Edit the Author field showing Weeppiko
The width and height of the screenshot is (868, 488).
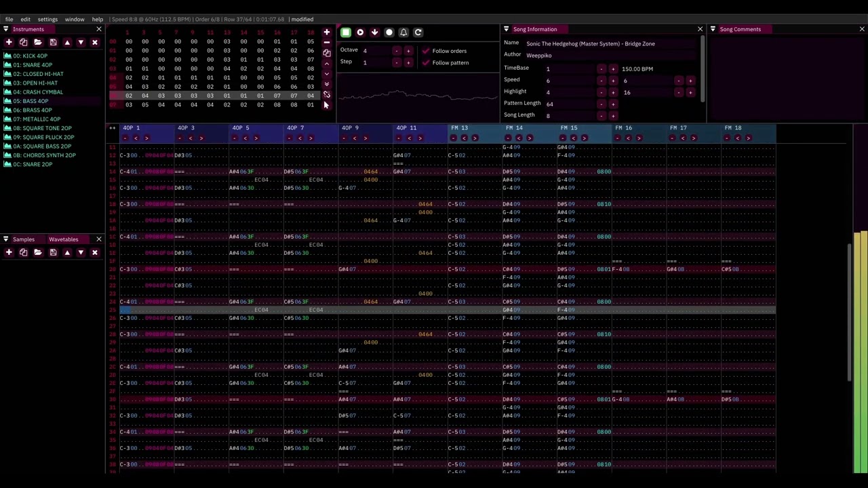pyautogui.click(x=610, y=56)
